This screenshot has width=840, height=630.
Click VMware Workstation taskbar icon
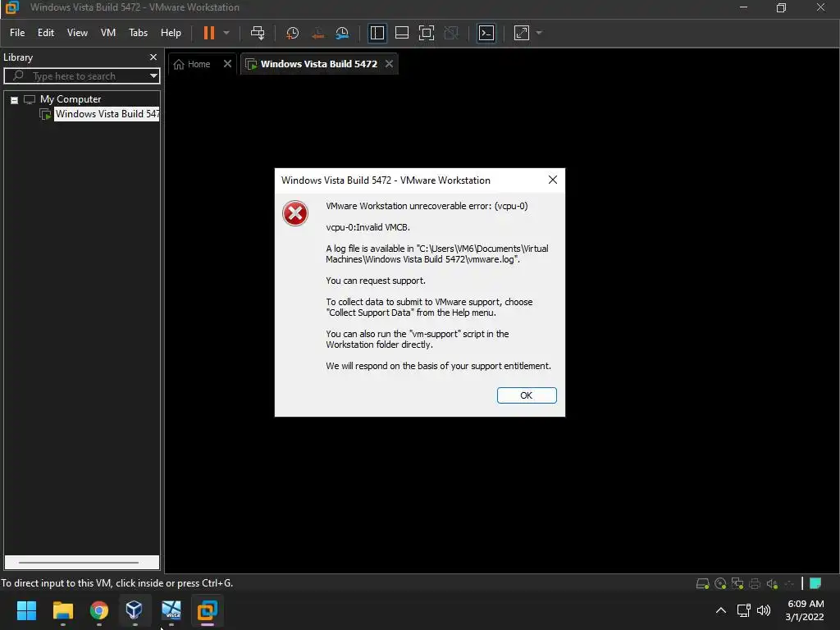(208, 610)
